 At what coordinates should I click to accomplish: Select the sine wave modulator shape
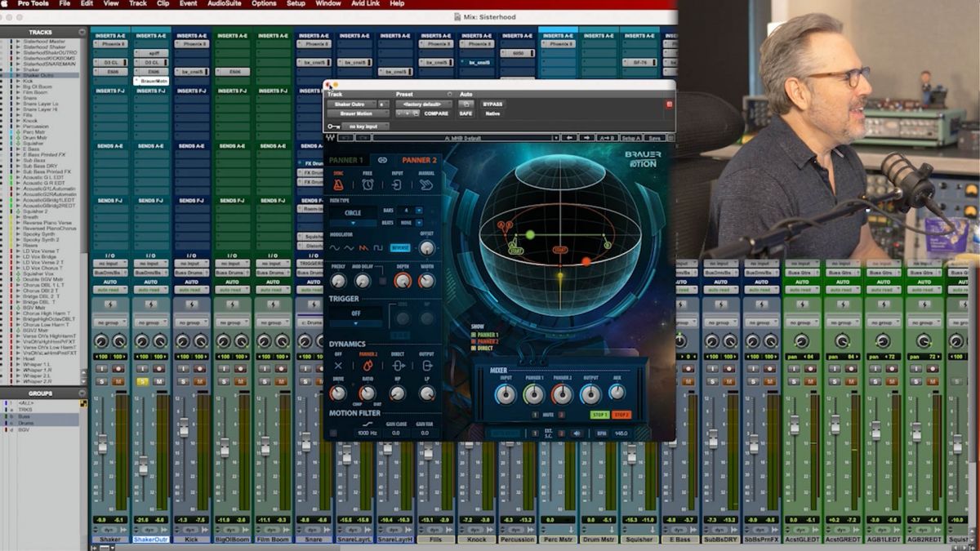[x=334, y=248]
